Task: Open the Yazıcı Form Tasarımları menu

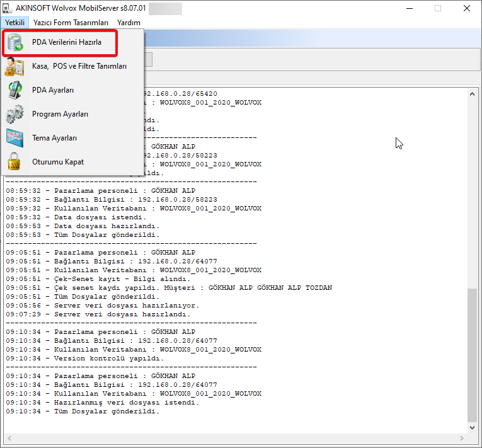Action: pyautogui.click(x=71, y=23)
